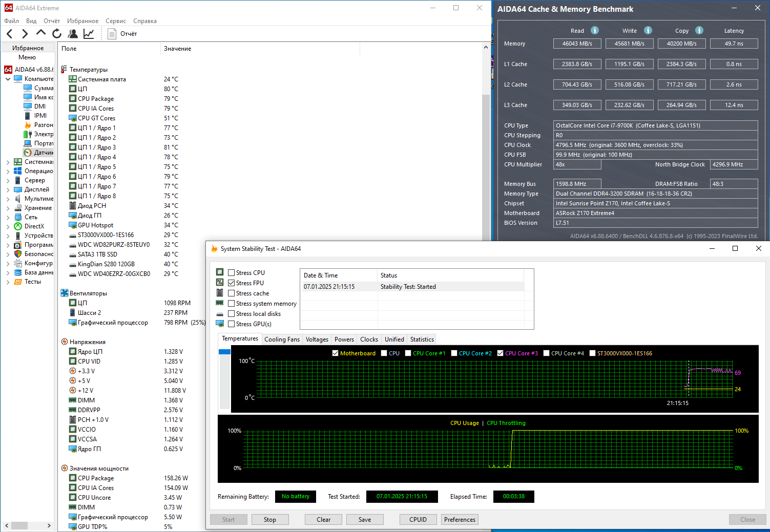Select the Операционная система Windows icon
This screenshot has height=532, width=770.
[18, 171]
